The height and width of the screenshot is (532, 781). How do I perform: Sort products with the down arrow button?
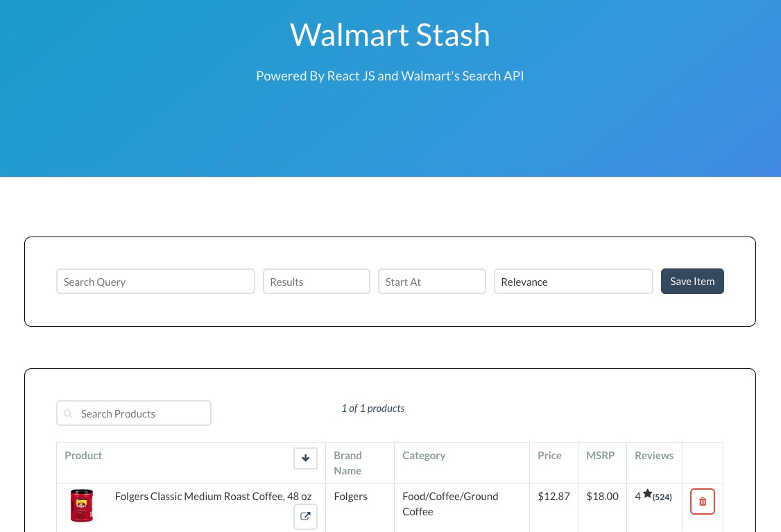pyautogui.click(x=305, y=458)
